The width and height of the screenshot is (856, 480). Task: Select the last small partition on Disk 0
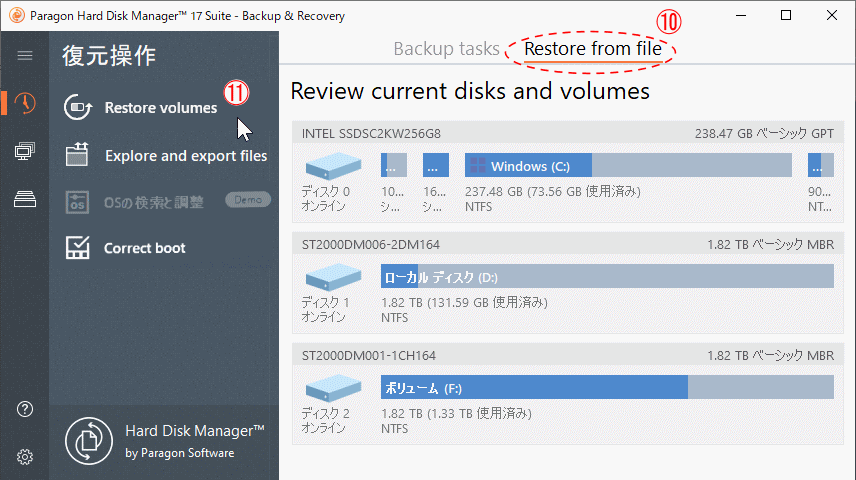820,166
